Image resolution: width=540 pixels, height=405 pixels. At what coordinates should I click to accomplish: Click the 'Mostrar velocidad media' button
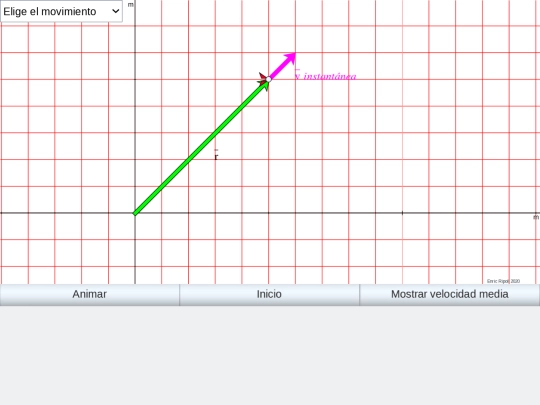pyautogui.click(x=449, y=294)
